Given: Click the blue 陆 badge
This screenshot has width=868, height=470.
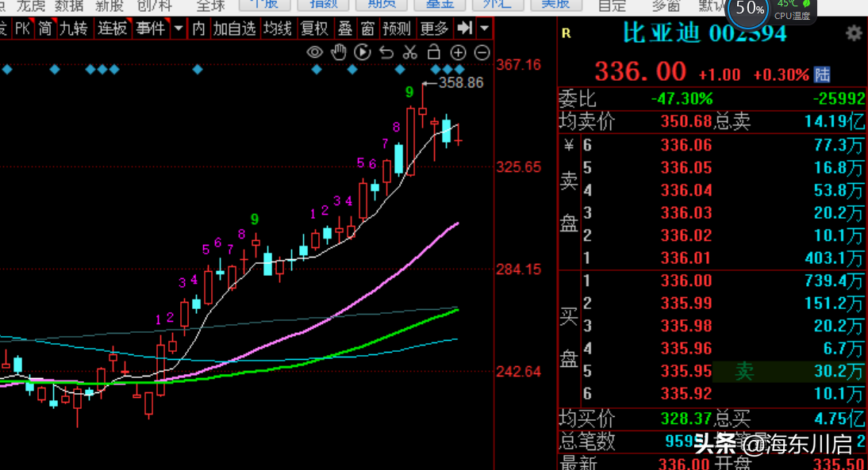Looking at the screenshot, I should (822, 74).
